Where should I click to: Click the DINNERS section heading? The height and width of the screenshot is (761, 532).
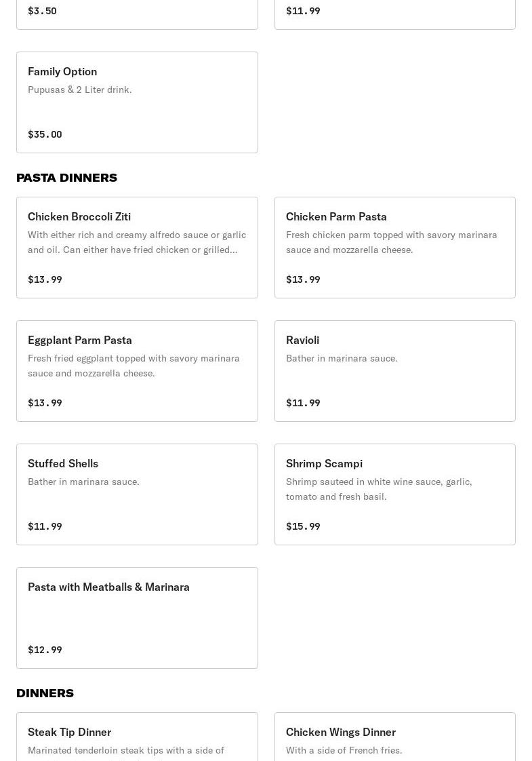[45, 693]
